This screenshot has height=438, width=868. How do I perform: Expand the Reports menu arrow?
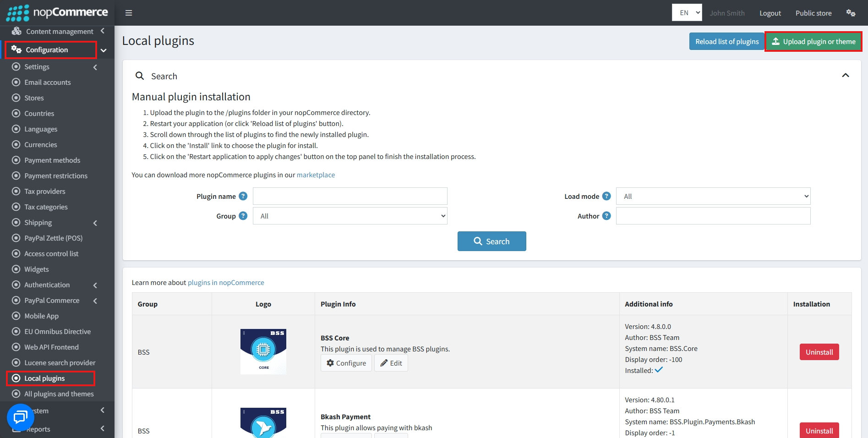pyautogui.click(x=103, y=429)
